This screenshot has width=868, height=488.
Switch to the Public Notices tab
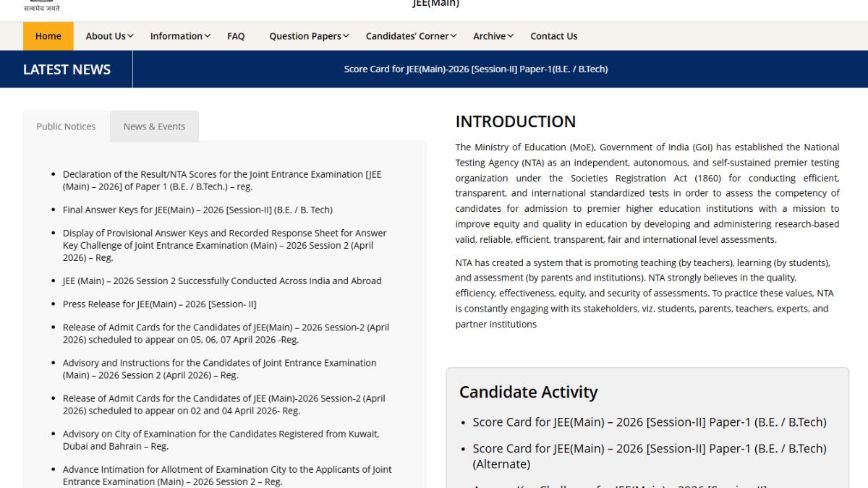tap(66, 127)
